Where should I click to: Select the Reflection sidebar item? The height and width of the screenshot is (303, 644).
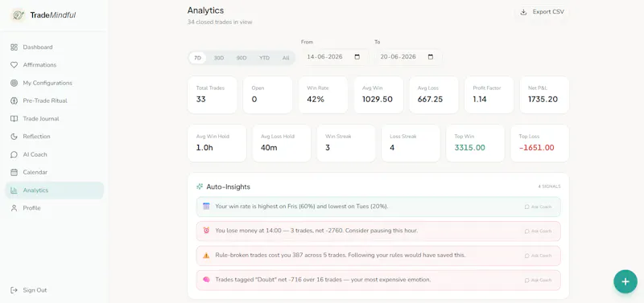[54, 136]
